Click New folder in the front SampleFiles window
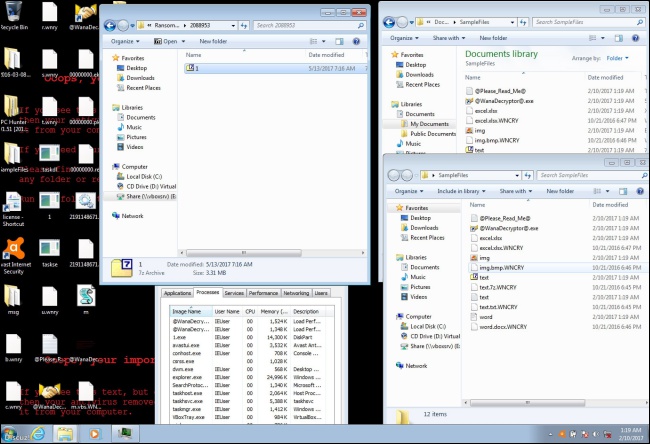The image size is (650, 444). pos(560,191)
